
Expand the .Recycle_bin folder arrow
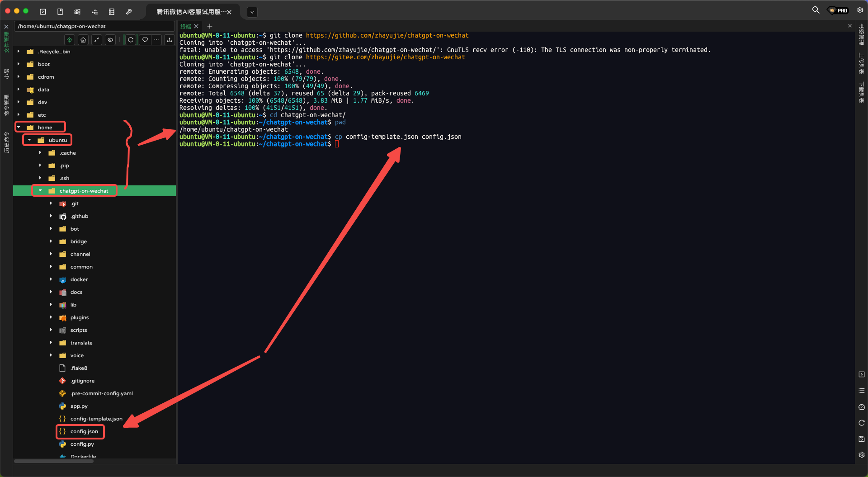(19, 52)
